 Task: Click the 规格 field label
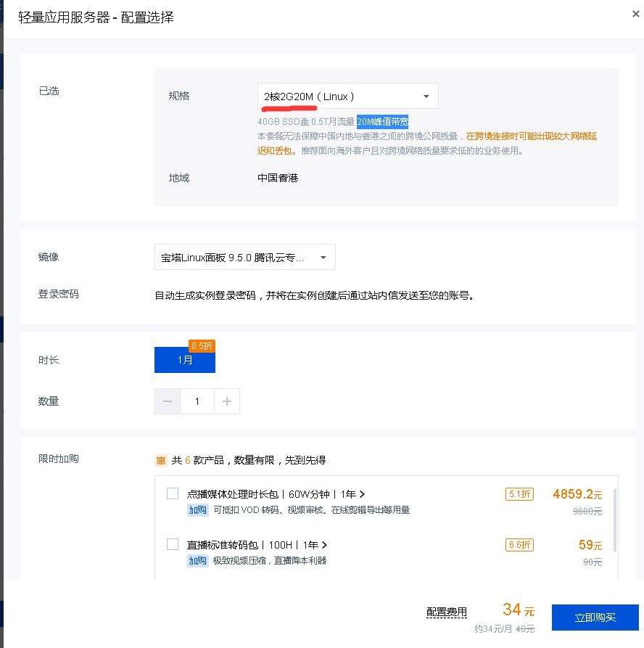point(179,96)
